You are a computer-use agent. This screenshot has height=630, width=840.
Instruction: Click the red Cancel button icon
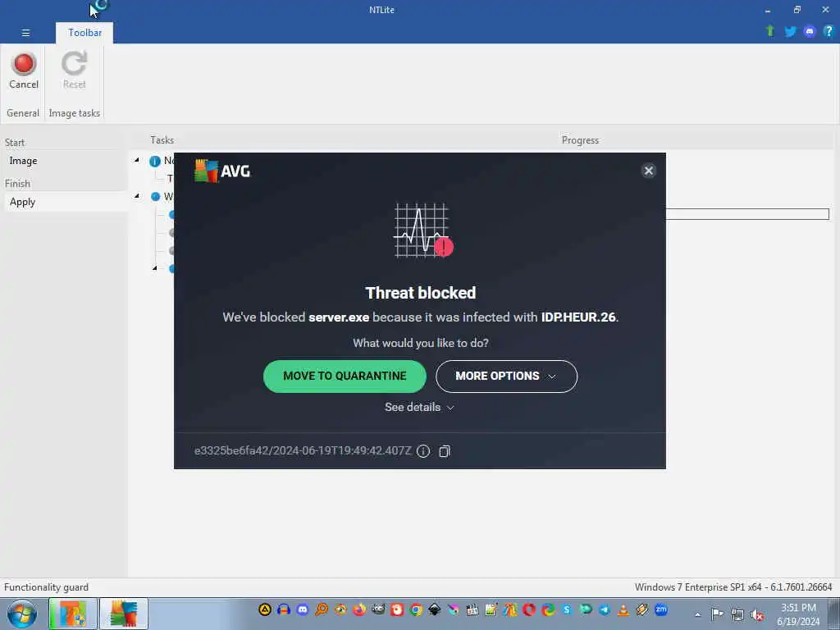point(24,64)
